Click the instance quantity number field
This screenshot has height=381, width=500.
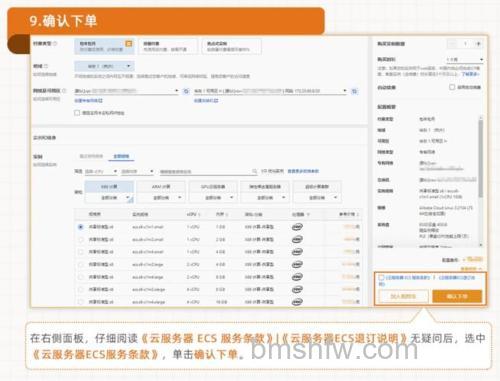466,44
